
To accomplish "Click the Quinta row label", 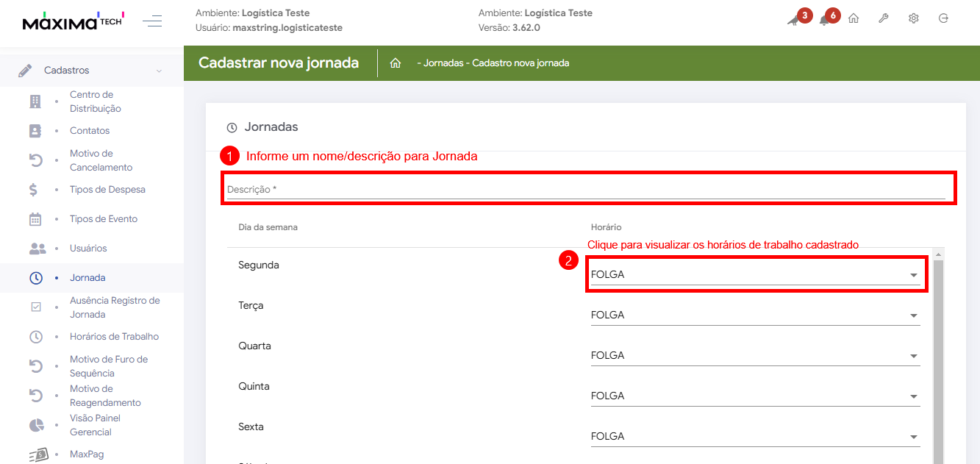I will 254,386.
